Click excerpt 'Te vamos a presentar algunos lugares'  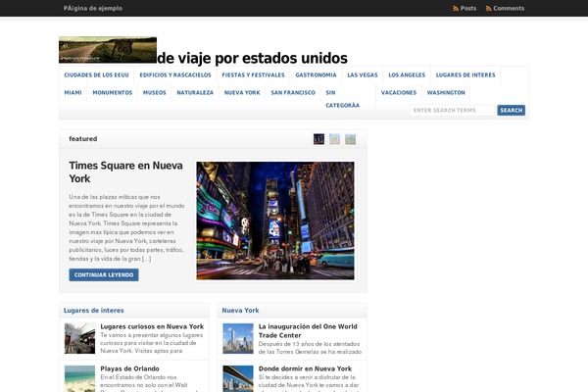coord(152,343)
